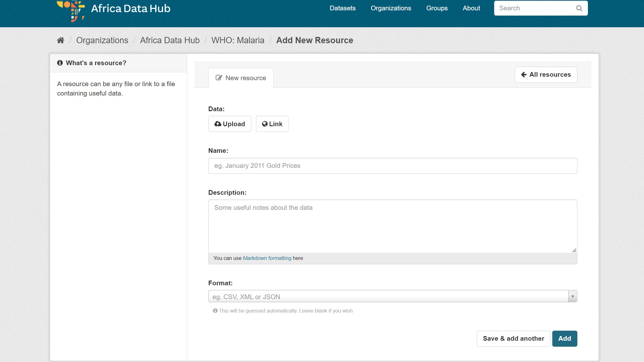644x362 pixels.
Task: Click the Link data button
Action: point(272,124)
